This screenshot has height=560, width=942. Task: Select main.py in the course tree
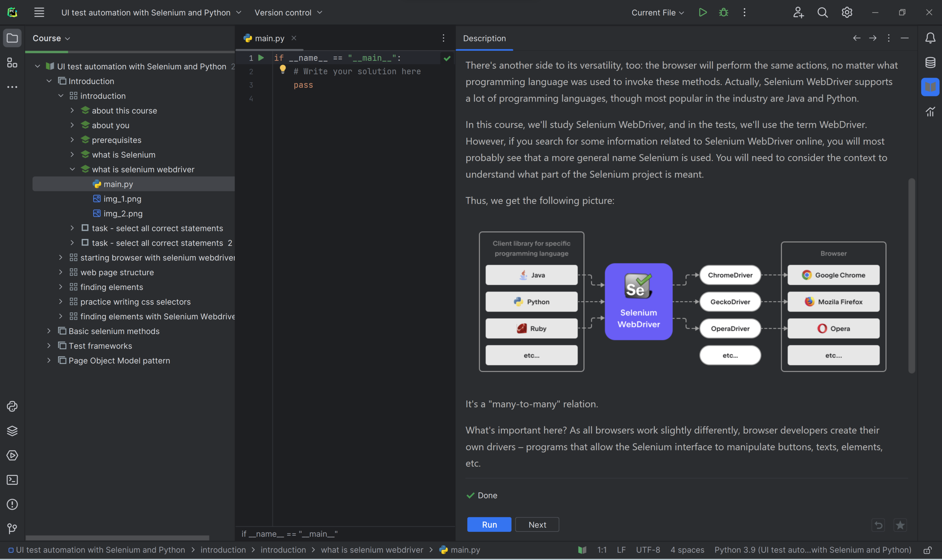(133, 184)
